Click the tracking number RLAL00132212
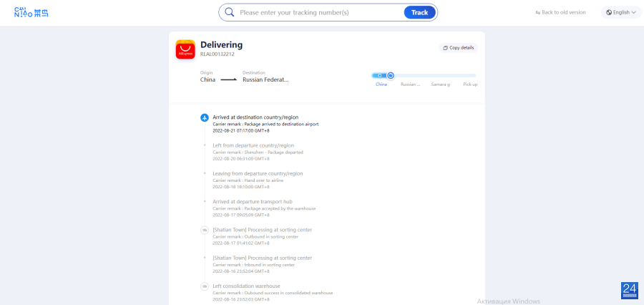 pyautogui.click(x=218, y=54)
